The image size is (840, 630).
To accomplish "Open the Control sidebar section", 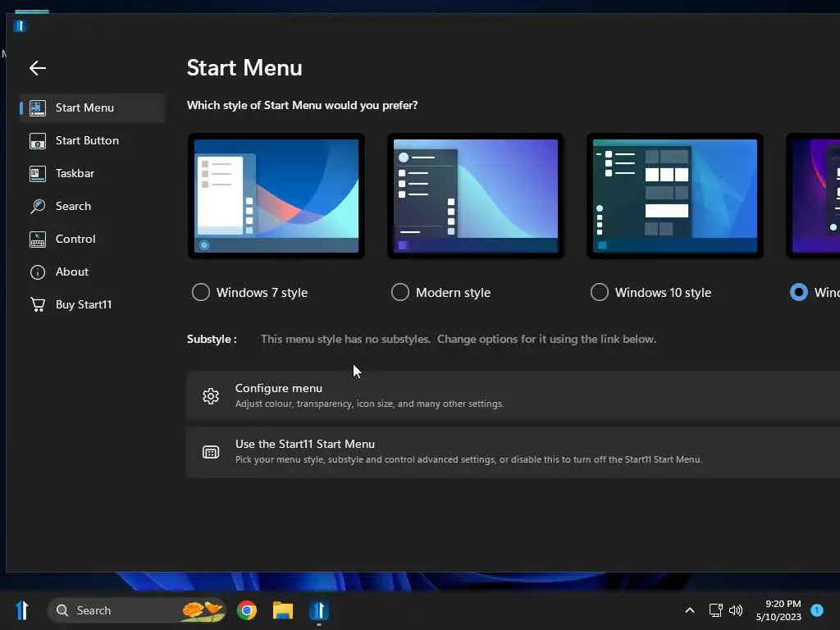I will coord(92,239).
